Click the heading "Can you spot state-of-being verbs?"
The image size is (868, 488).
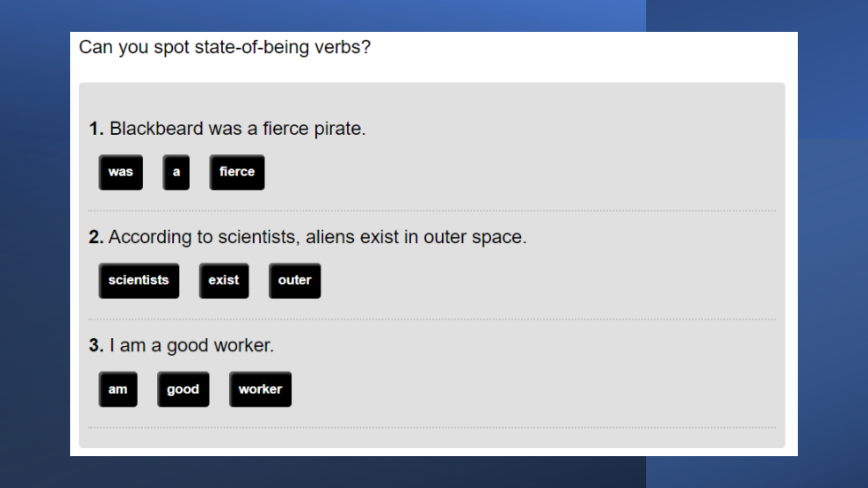225,47
